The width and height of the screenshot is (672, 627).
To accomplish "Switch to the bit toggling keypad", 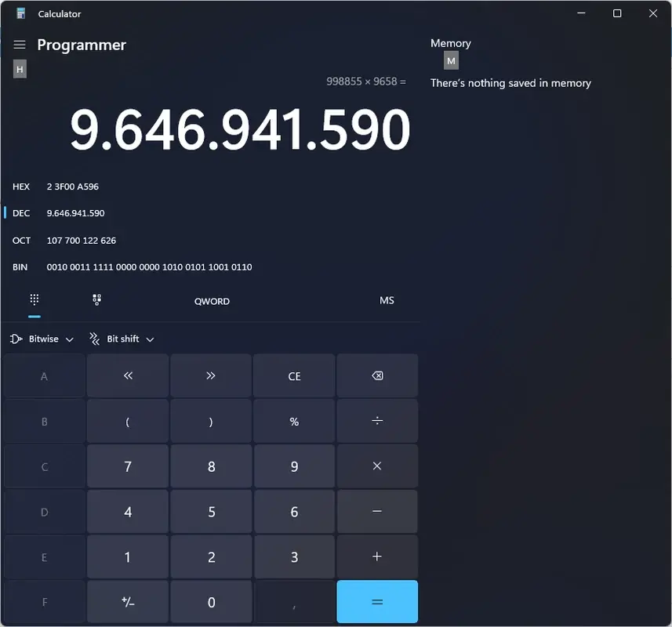I will click(x=96, y=300).
